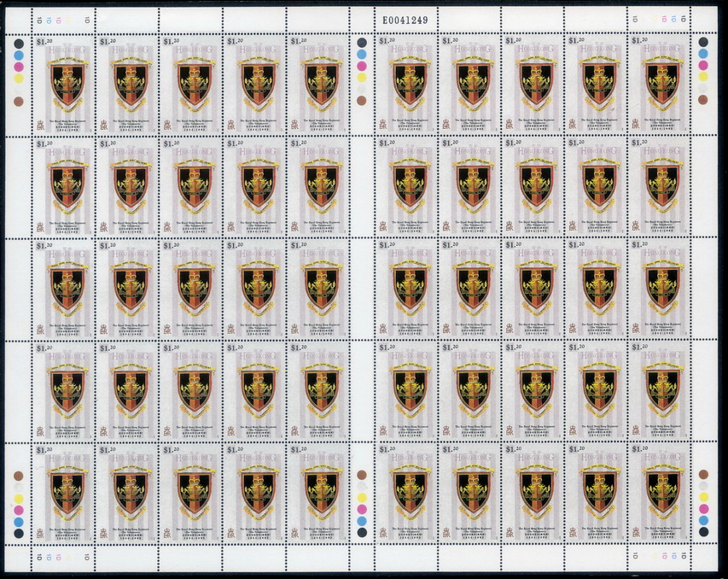Screen dimensions: 728x579
Task: Select the yellow dot in the top-left margin
Action: pos(19,78)
